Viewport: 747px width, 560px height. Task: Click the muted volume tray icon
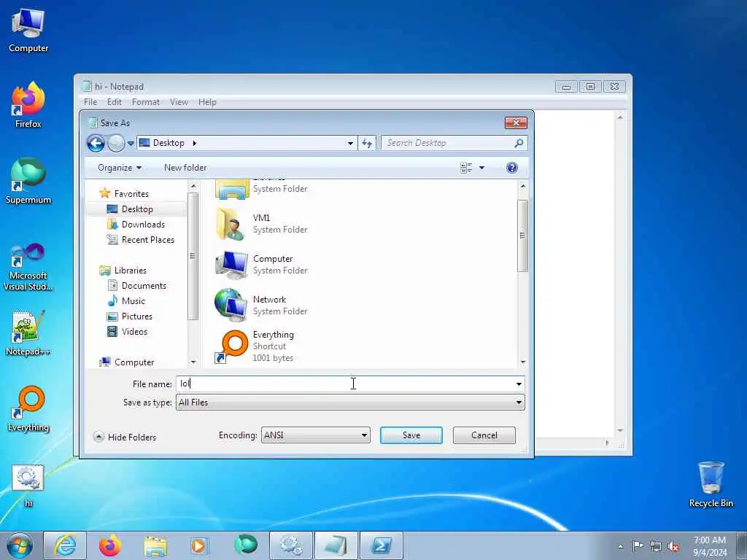coord(673,546)
